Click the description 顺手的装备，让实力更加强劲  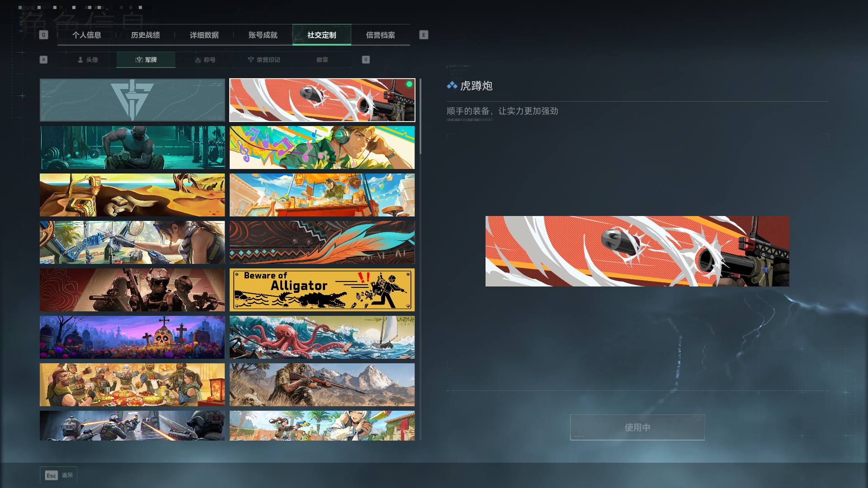click(x=502, y=111)
